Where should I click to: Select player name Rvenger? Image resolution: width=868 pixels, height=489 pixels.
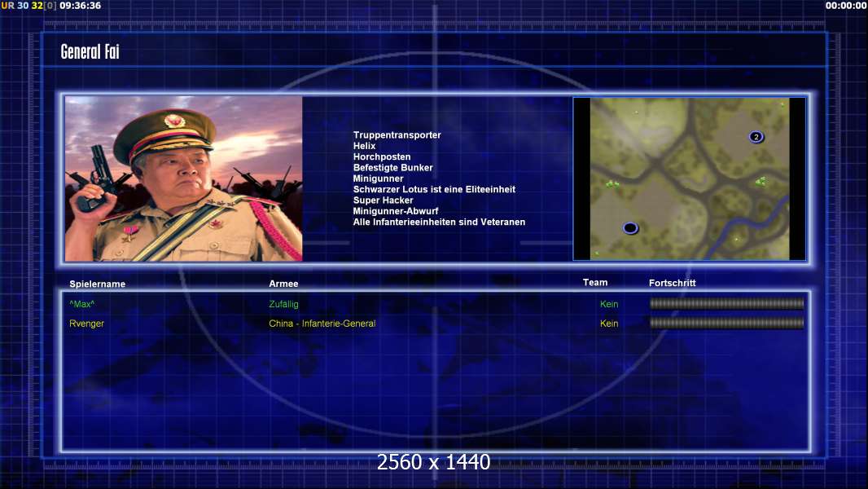click(86, 324)
